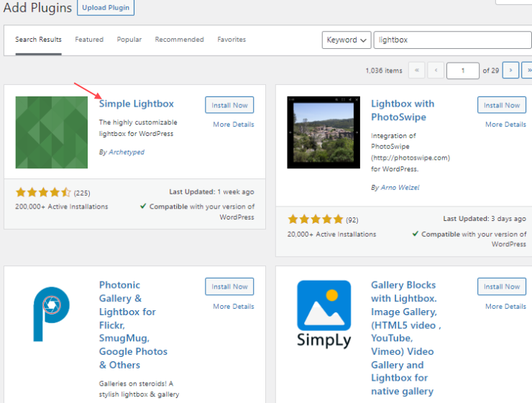Viewport: 532px width, 403px height.
Task: Install the Simple Lightbox plugin
Action: pos(229,105)
